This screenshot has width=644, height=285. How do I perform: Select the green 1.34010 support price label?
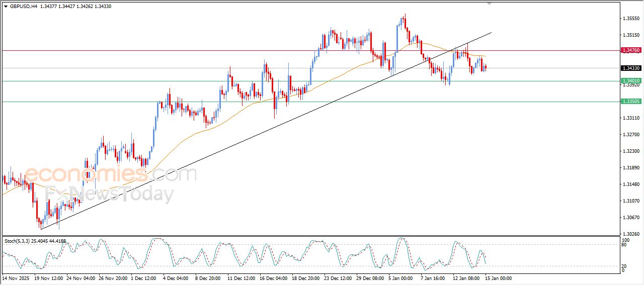click(631, 81)
